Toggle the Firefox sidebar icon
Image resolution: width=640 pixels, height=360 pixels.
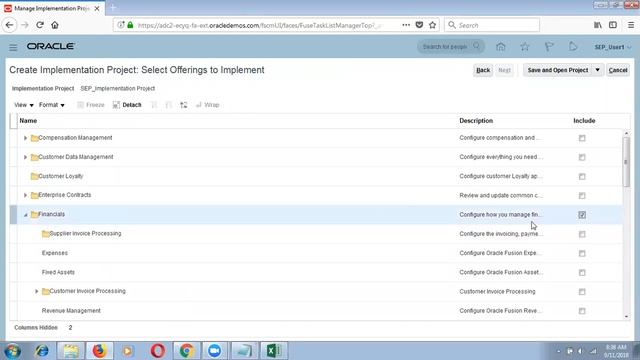[x=613, y=25]
